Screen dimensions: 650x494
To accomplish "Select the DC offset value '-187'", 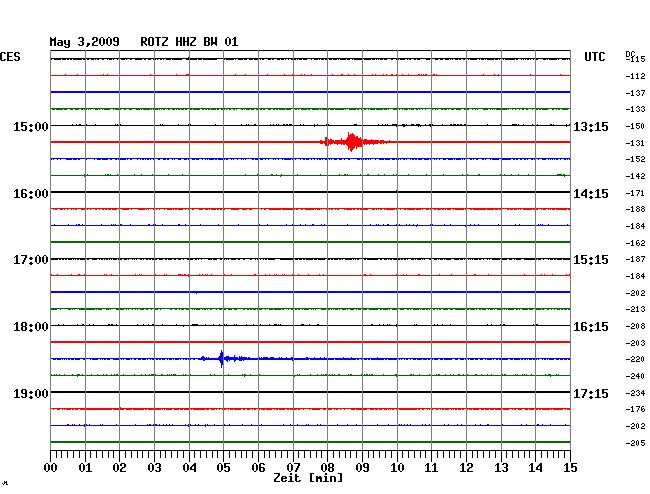I will (635, 259).
